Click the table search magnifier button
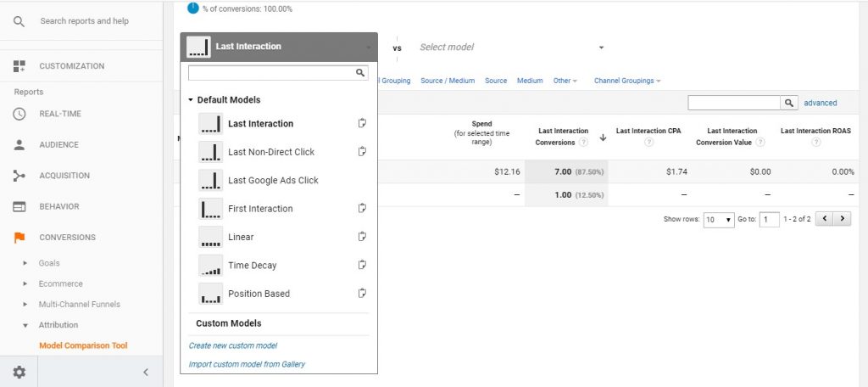Image resolution: width=868 pixels, height=387 pixels. click(x=789, y=103)
